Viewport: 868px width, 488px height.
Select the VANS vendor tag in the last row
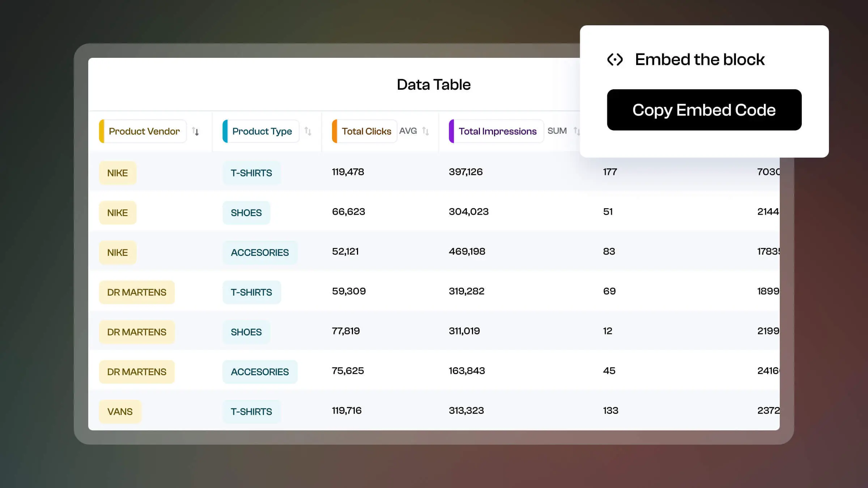click(x=120, y=411)
